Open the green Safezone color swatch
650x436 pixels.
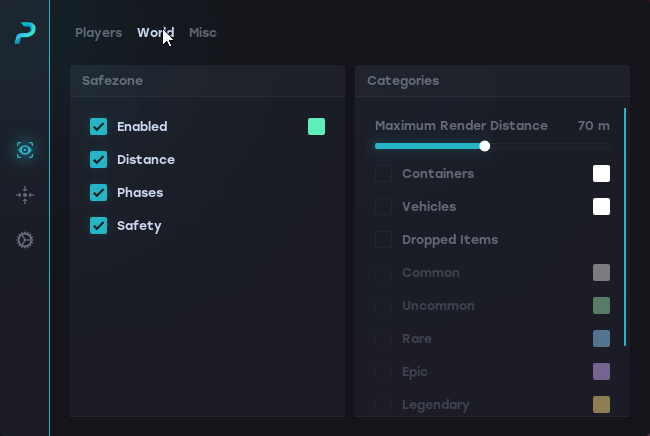[x=316, y=127]
